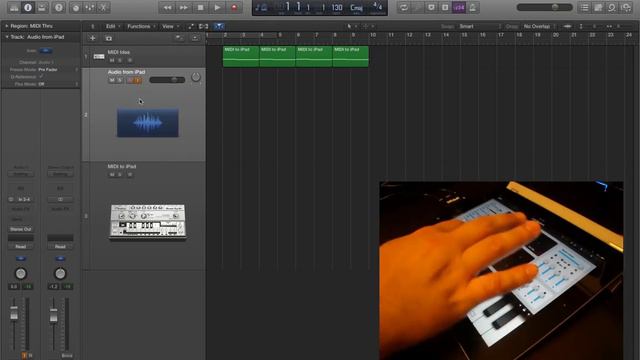Open the Editors scissors button

[103, 7]
